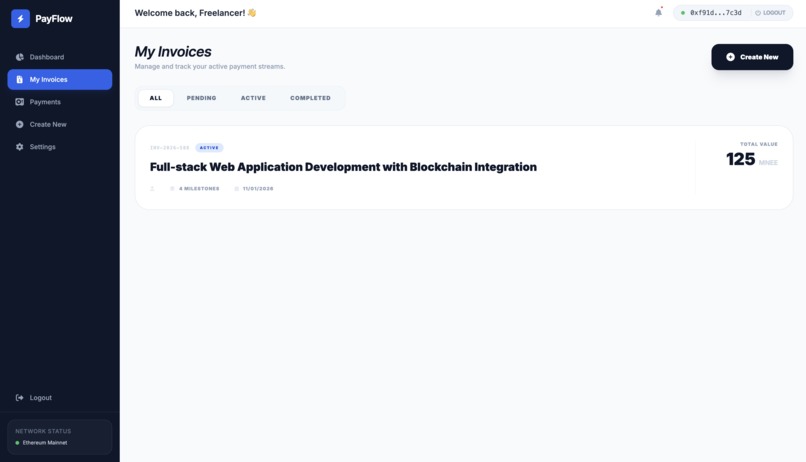Image resolution: width=806 pixels, height=462 pixels.
Task: Click the Ethereum Mainnet network status
Action: (45, 442)
